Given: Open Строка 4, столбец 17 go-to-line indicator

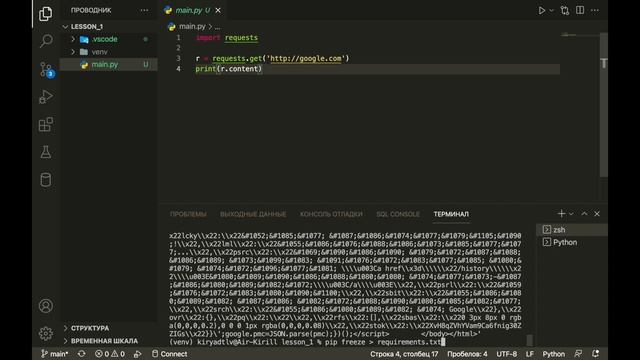Looking at the screenshot, I should point(404,354).
